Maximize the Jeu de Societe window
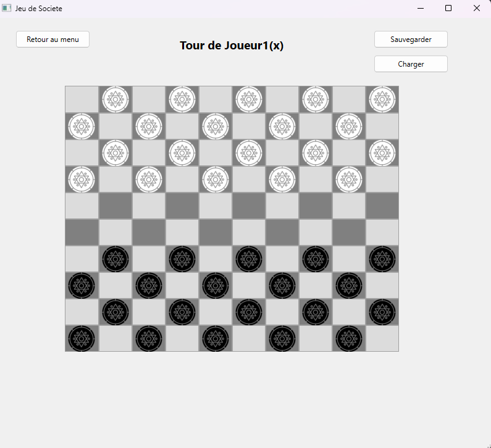This screenshot has height=448, width=491. click(x=448, y=9)
